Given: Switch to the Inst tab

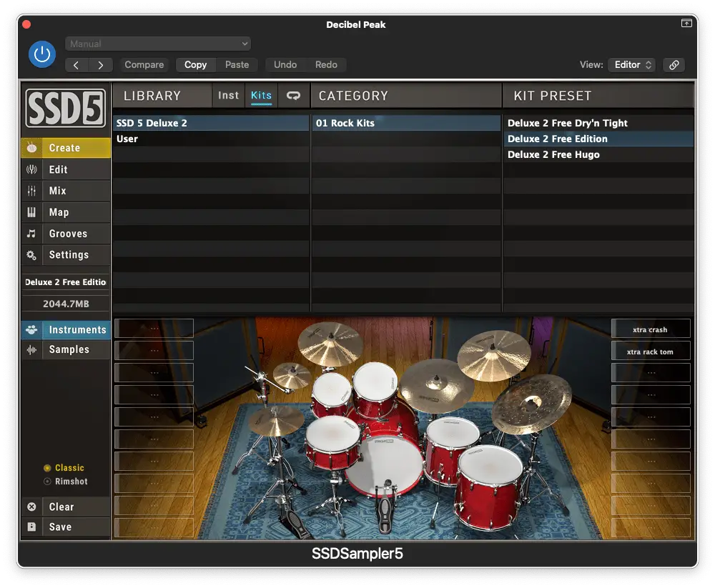Looking at the screenshot, I should [x=229, y=95].
